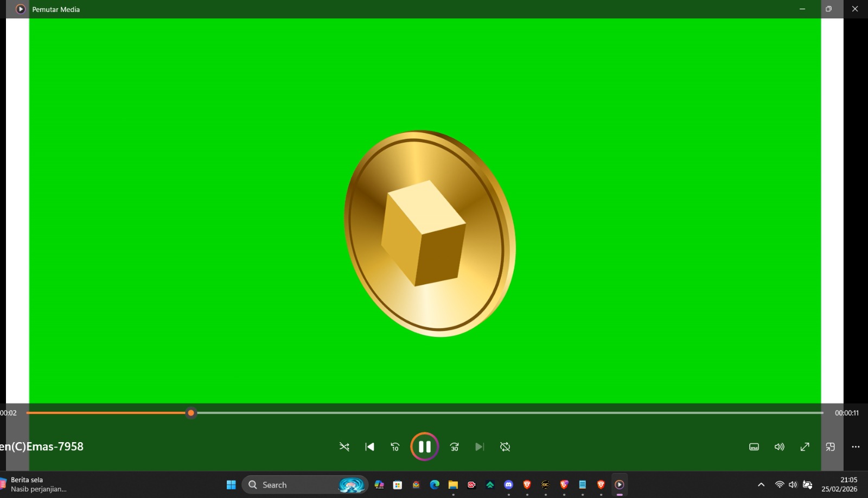Viewport: 868px width, 498px height.
Task: Toggle shuffle mode
Action: tap(344, 446)
